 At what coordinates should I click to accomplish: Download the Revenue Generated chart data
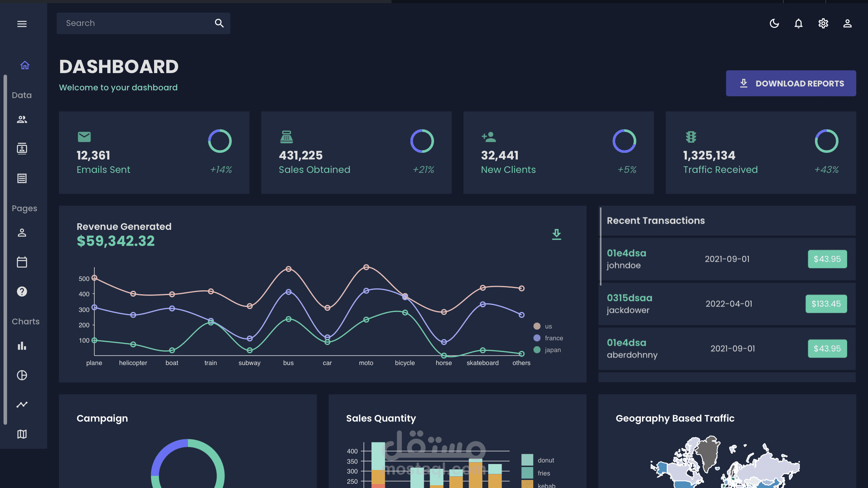coord(556,235)
